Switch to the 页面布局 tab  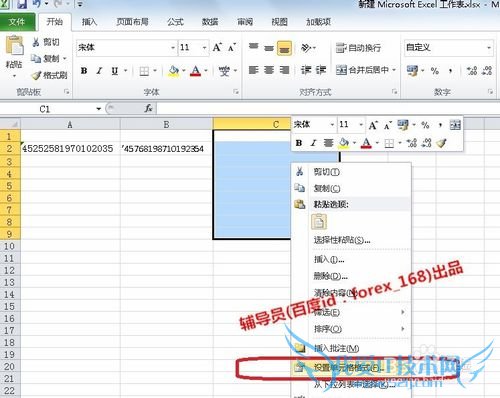point(132,22)
